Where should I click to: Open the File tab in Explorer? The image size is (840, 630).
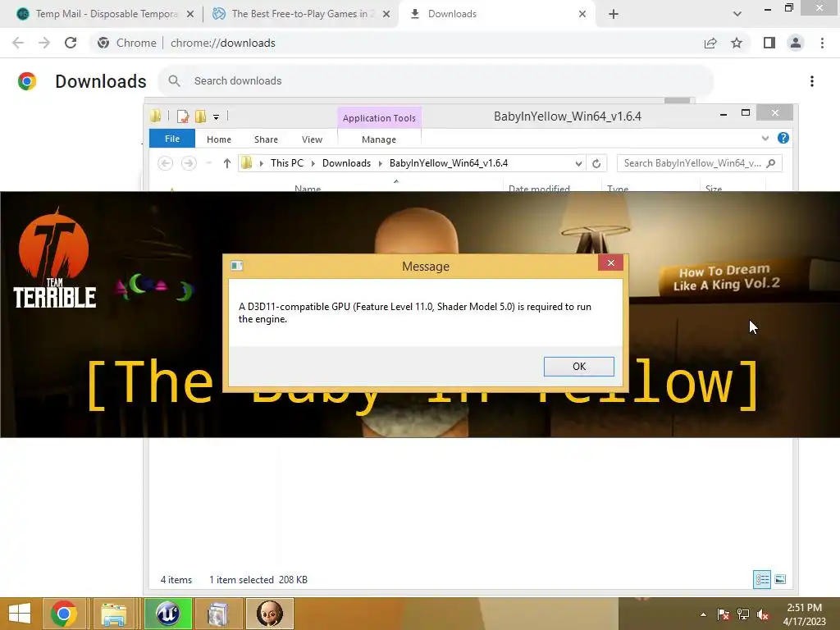pyautogui.click(x=172, y=139)
